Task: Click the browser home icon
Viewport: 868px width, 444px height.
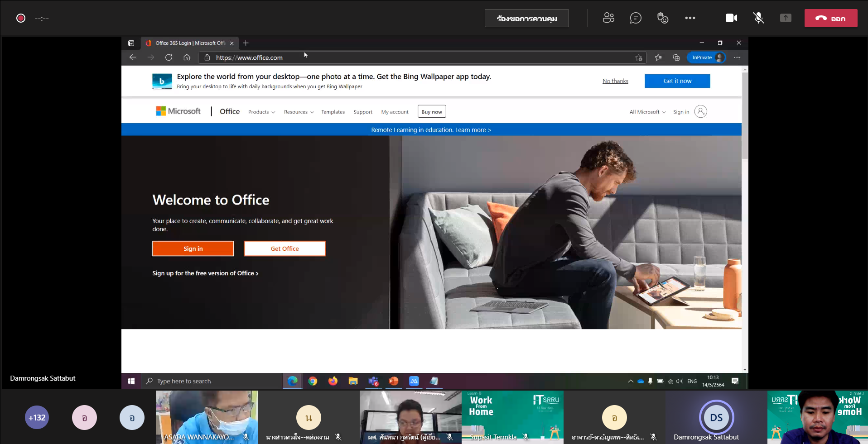Action: coord(187,57)
